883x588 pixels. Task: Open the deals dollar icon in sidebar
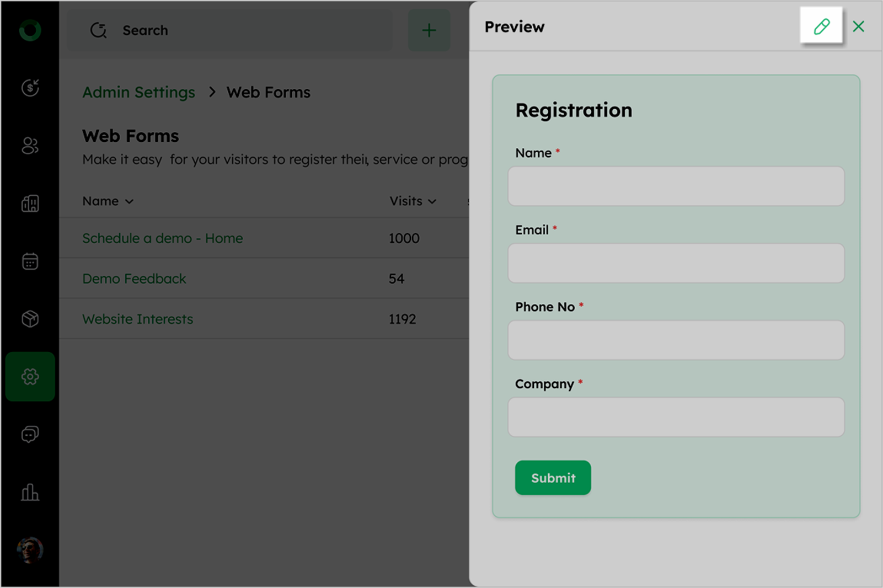point(30,87)
